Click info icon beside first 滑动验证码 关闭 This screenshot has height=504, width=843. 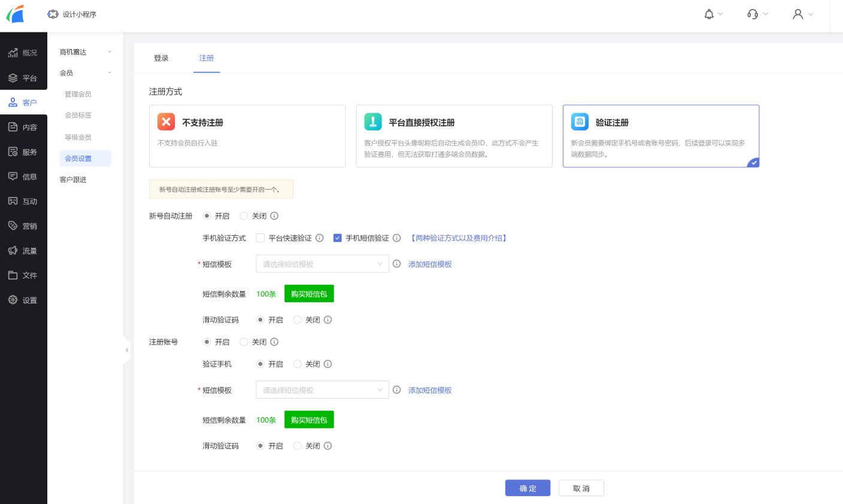(x=328, y=320)
